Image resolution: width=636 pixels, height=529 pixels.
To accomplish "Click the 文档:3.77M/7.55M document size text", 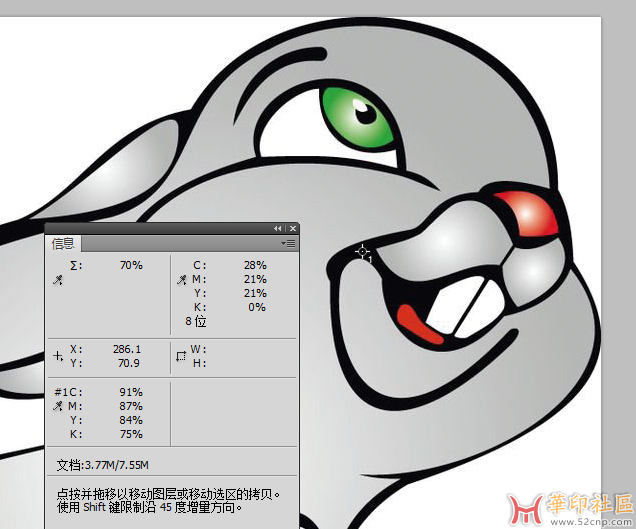I will point(103,465).
